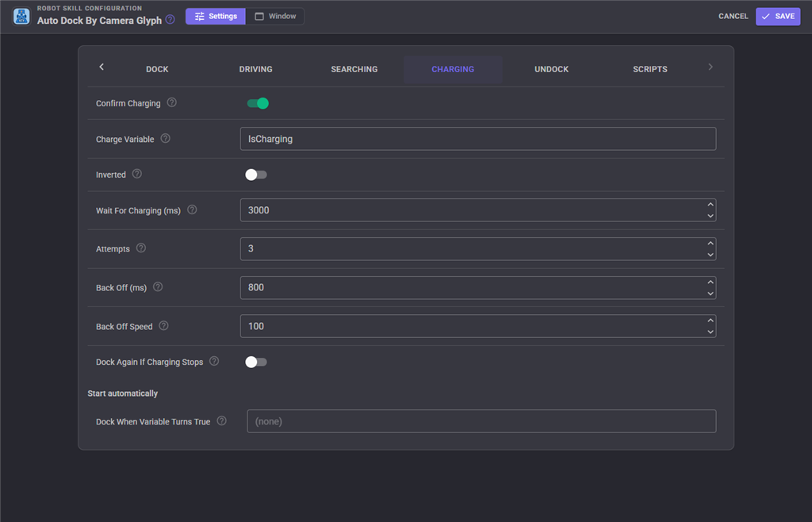Open the Undock tab
Screen dimensions: 812x522
552,69
